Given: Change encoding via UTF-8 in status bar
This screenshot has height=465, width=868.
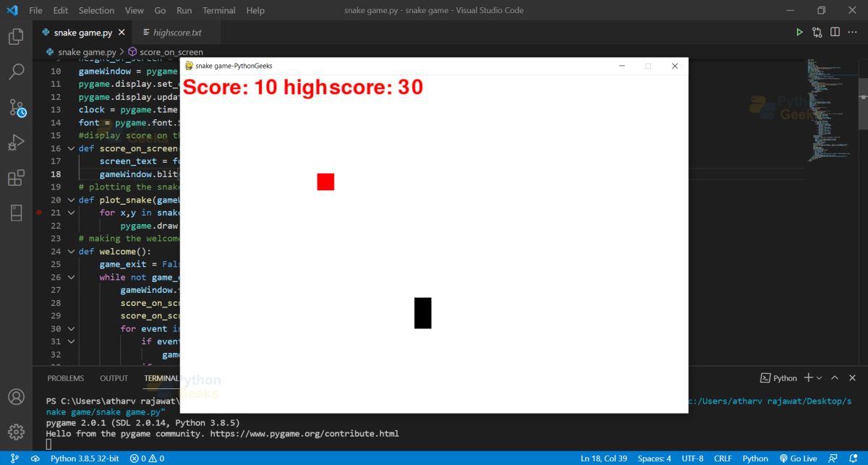Looking at the screenshot, I should (x=692, y=458).
